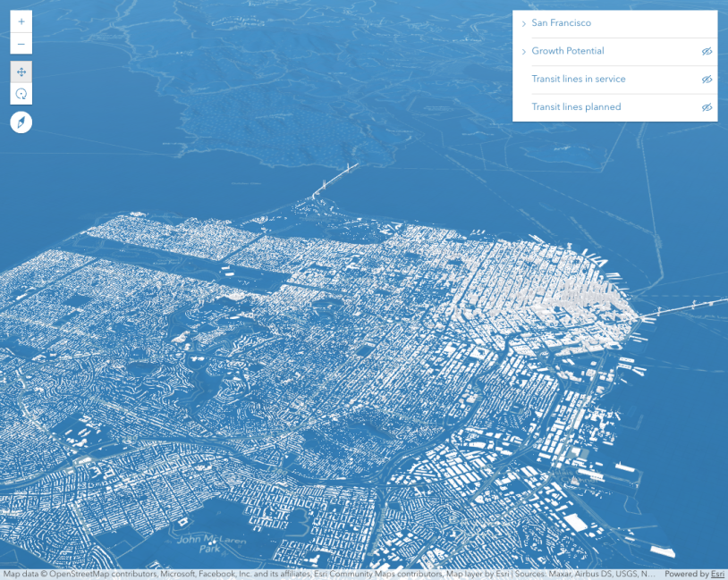Viewport: 728px width, 580px height.
Task: Click the Transit lines in service label
Action: (x=578, y=80)
